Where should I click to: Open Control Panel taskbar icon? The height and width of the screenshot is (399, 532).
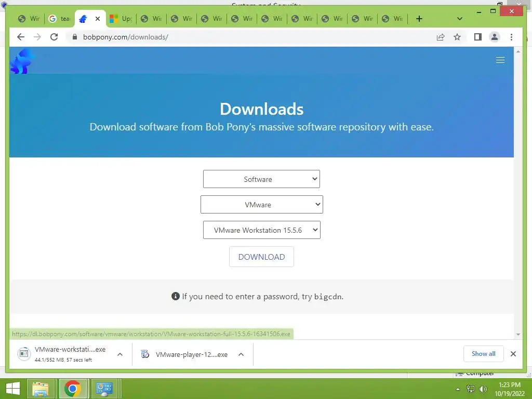point(104,389)
